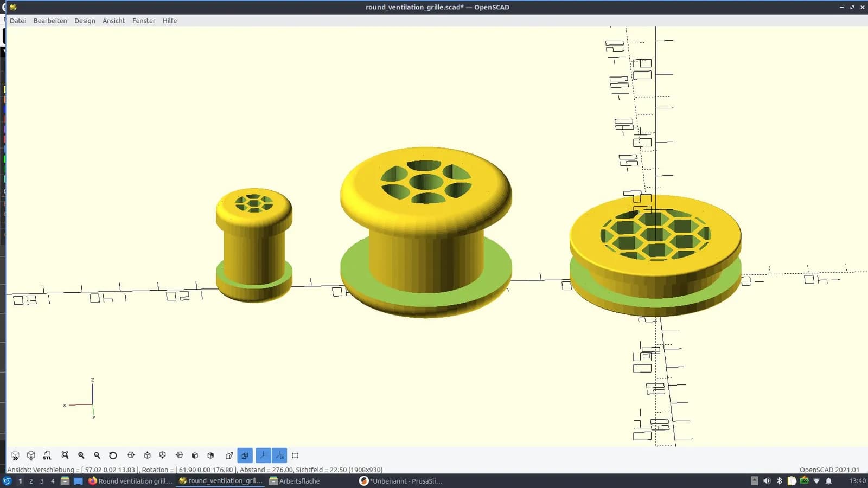Switch to workspace 3 in the pager

[42, 481]
